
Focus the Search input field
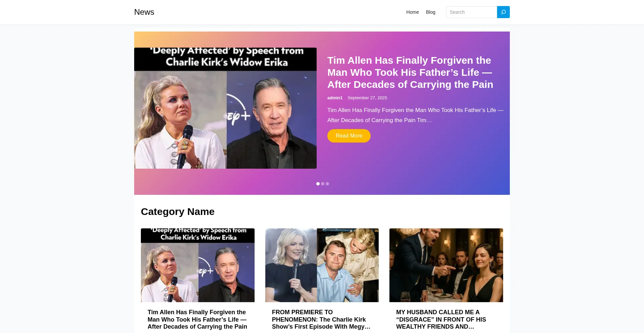pos(472,12)
